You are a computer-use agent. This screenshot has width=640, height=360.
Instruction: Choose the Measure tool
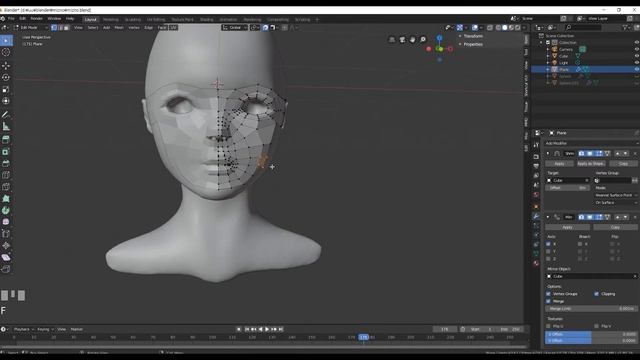tap(6, 127)
